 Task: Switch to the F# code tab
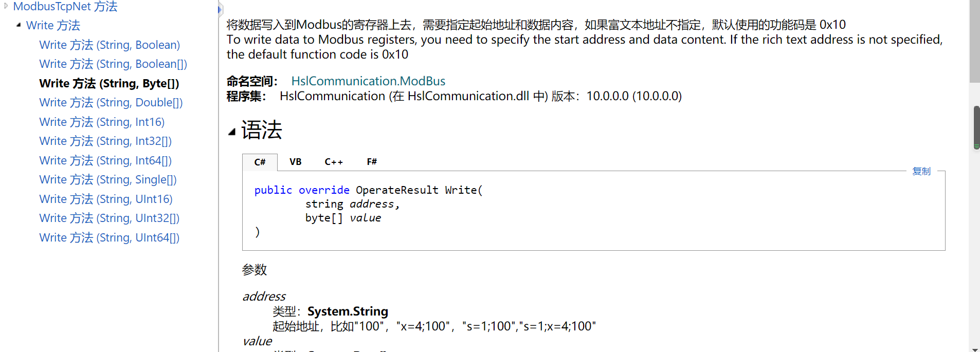371,161
